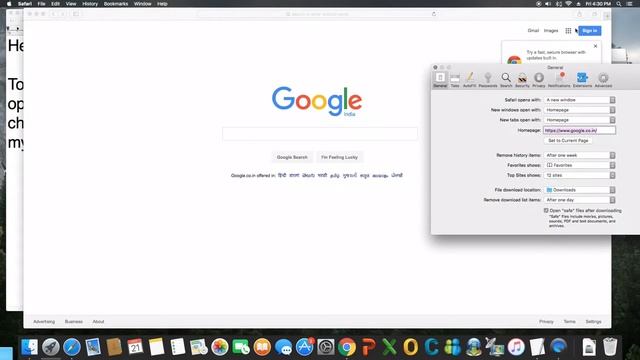Open the Settings footer link
Screen dimensions: 640x360
coord(593,322)
